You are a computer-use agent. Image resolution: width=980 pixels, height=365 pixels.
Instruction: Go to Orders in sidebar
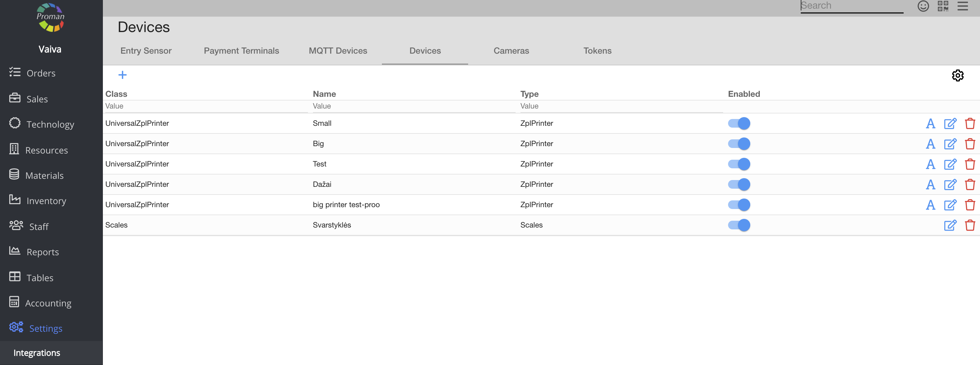41,73
